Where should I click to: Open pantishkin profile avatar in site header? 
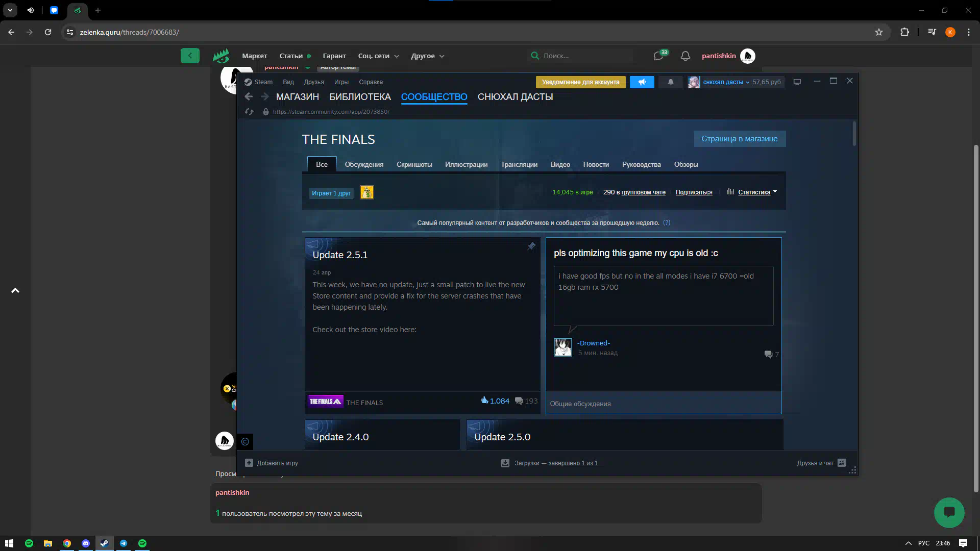click(748, 56)
